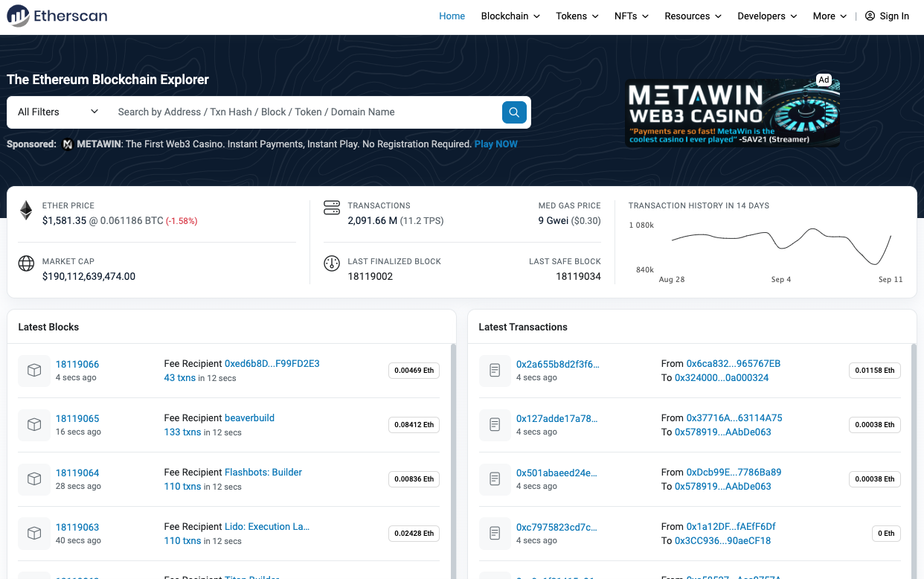Click the cube icon for block 18119066
The height and width of the screenshot is (579, 924).
coord(34,371)
